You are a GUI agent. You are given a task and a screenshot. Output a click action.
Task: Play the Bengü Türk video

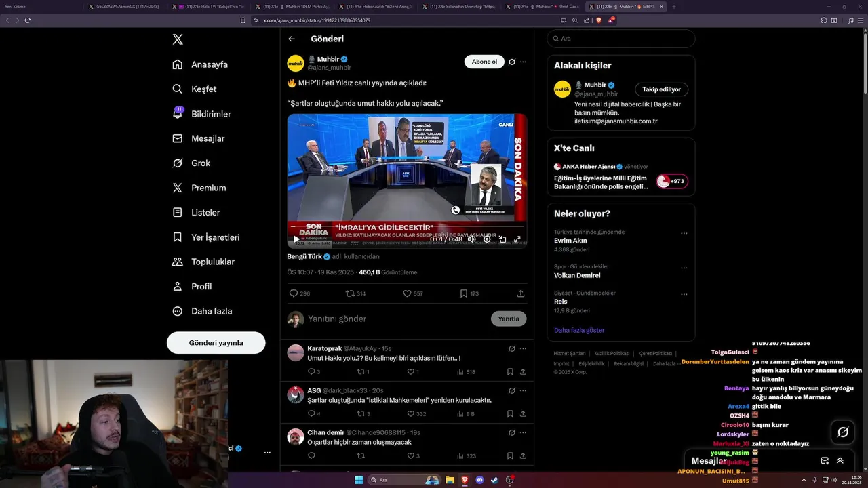[296, 239]
